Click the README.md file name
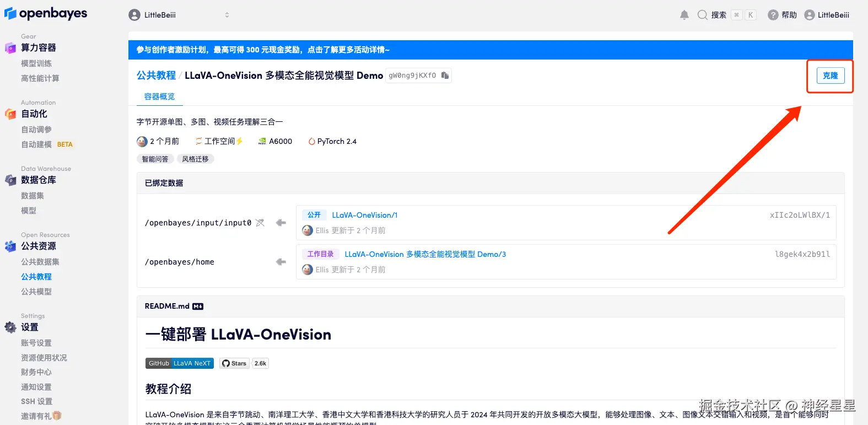Viewport: 868px width, 425px height. (x=167, y=306)
